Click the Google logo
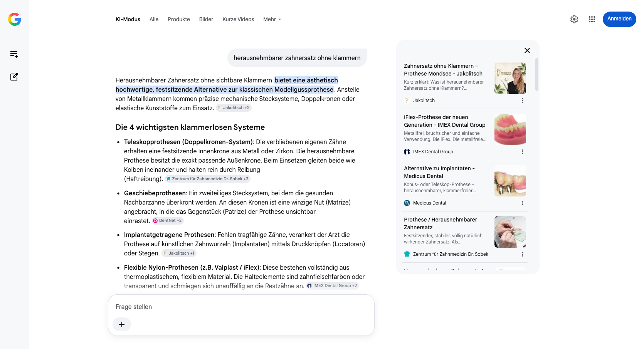This screenshot has width=644, height=349. (x=15, y=19)
